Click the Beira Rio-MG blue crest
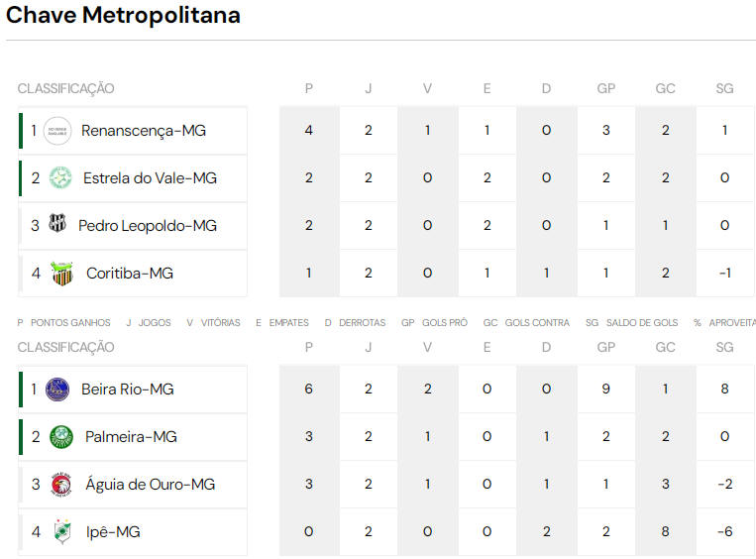Screen dimensions: 756x559 (x=57, y=390)
